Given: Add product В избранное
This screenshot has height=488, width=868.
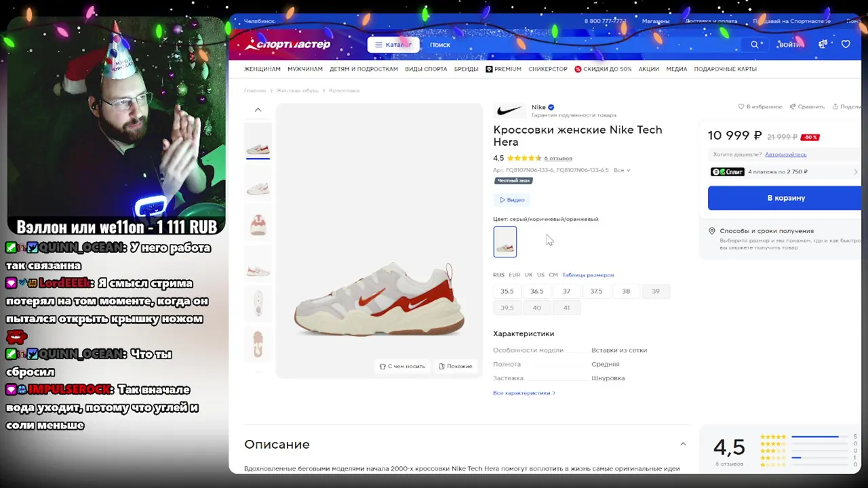Looking at the screenshot, I should click(x=760, y=106).
